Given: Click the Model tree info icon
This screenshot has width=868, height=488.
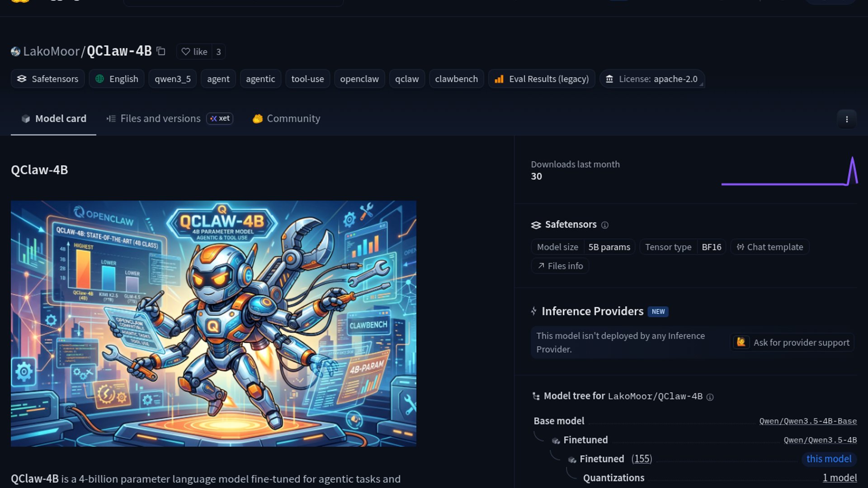Looking at the screenshot, I should 710,397.
